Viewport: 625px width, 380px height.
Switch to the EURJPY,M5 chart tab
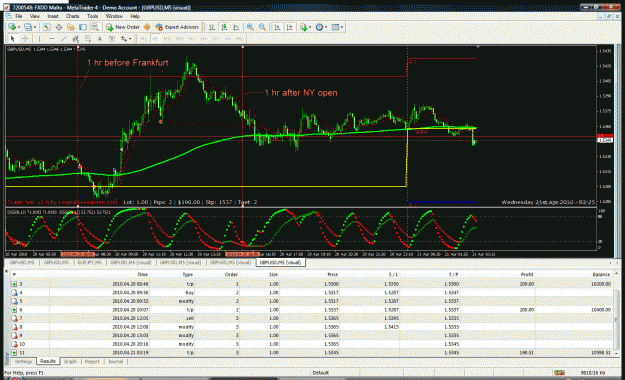coord(89,262)
